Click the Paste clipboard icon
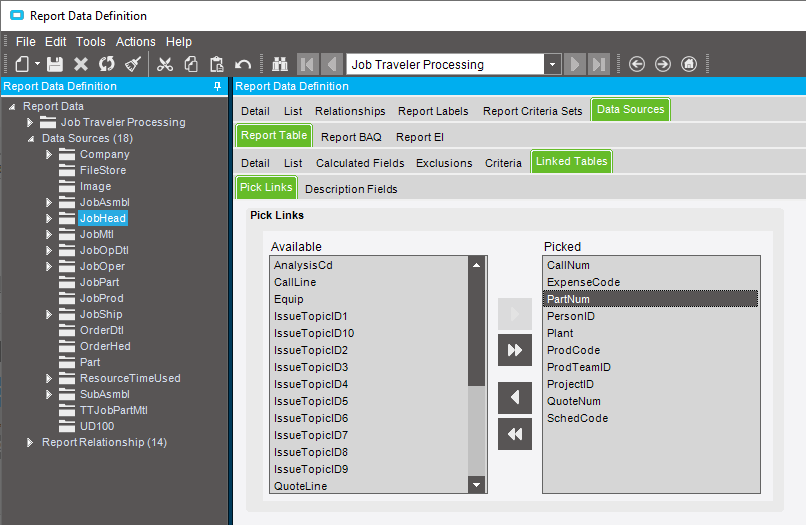The width and height of the screenshot is (806, 525). click(217, 64)
